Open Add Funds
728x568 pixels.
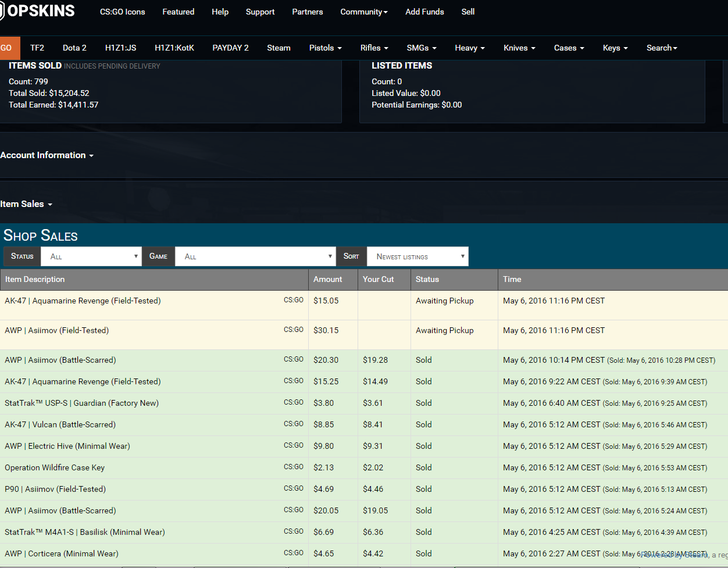(424, 12)
